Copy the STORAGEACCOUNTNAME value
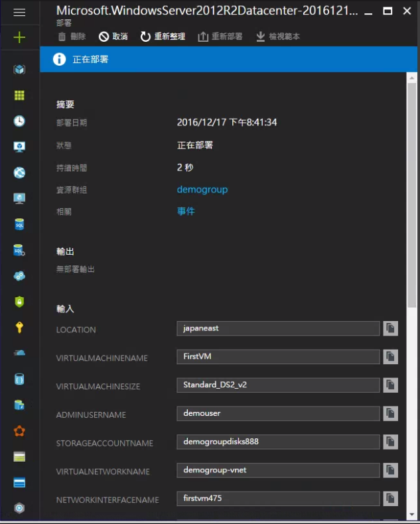This screenshot has width=420, height=524. [390, 442]
